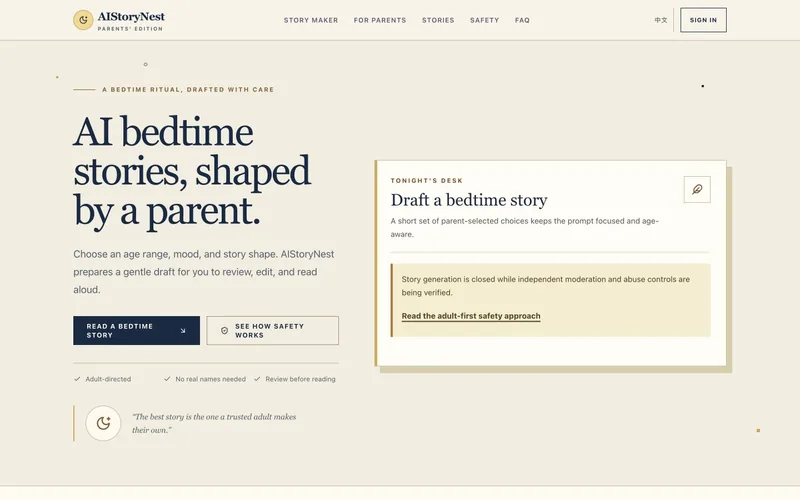This screenshot has width=800, height=500.
Task: Click the checkmark next to Adult-directed
Action: tap(77, 379)
